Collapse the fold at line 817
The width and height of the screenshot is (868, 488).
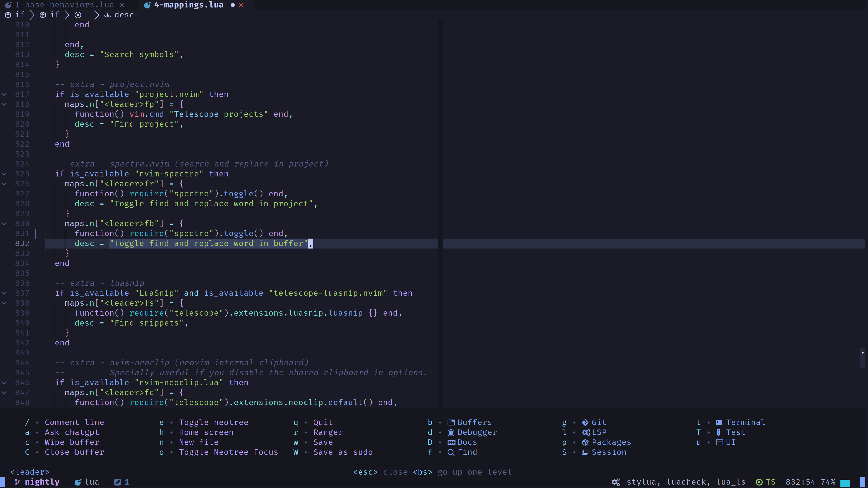click(4, 95)
